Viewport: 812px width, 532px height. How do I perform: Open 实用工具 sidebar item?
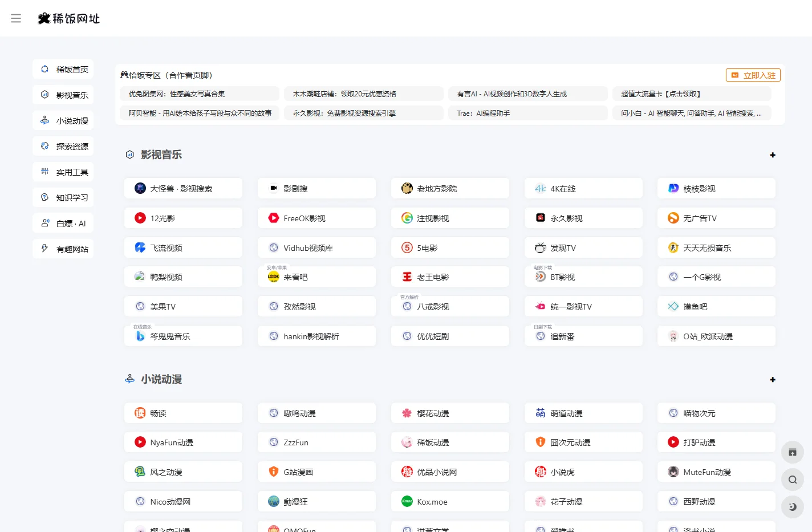pos(63,172)
